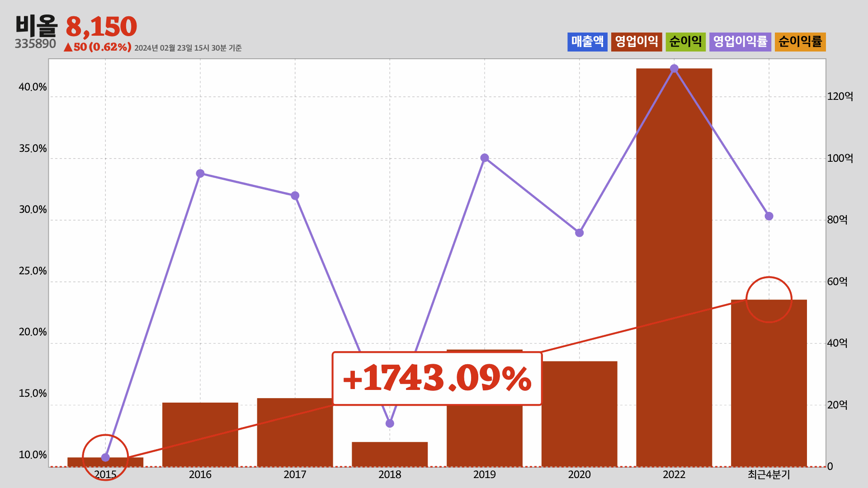Screen dimensions: 868x488
Task: Click the 2022 x-axis label
Action: pyautogui.click(x=674, y=474)
